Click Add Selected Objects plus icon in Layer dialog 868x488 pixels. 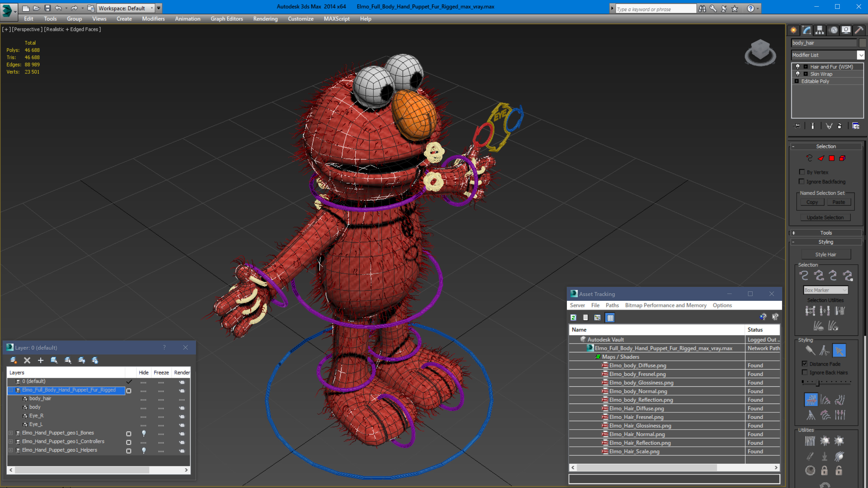40,360
